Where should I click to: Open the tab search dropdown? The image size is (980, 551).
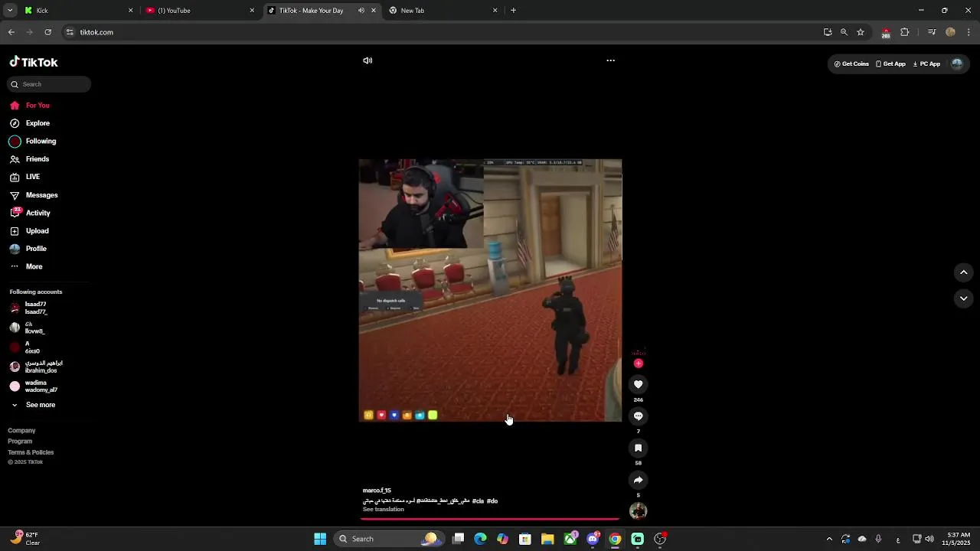[9, 11]
